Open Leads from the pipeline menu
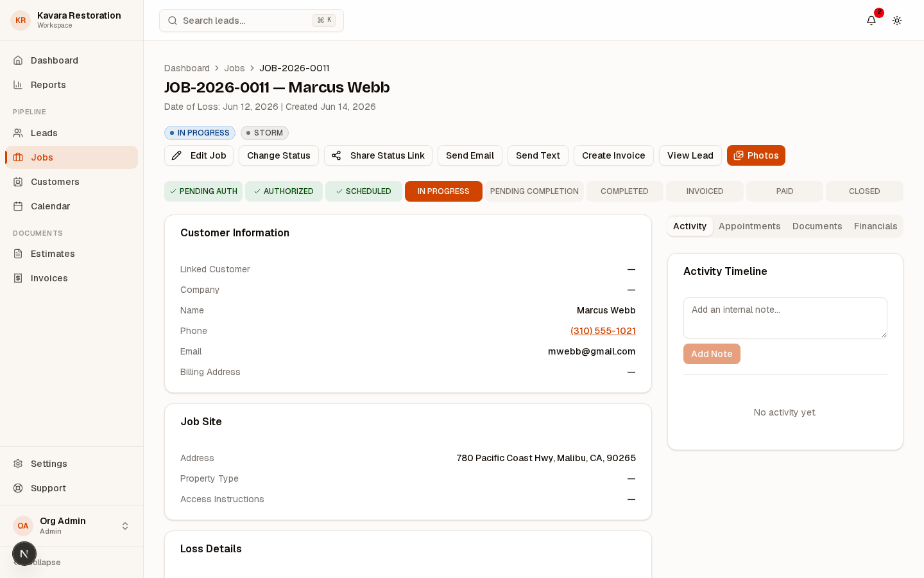Image resolution: width=924 pixels, height=578 pixels. [71, 133]
